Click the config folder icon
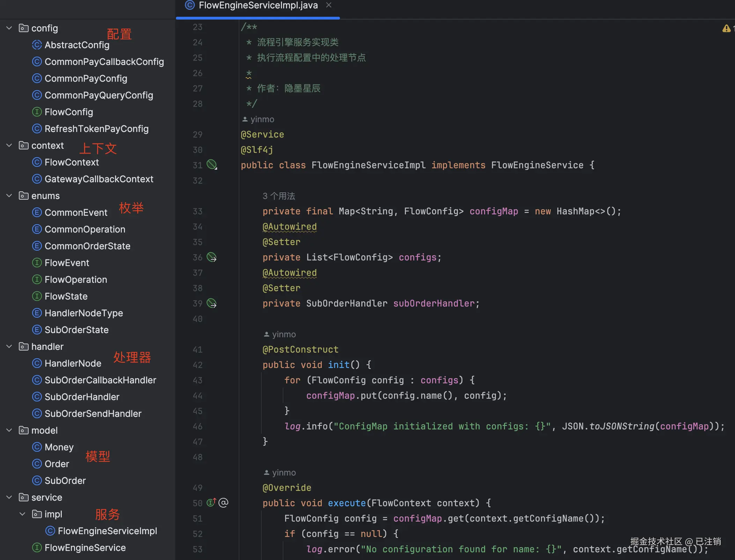This screenshot has width=735, height=560. pyautogui.click(x=23, y=28)
